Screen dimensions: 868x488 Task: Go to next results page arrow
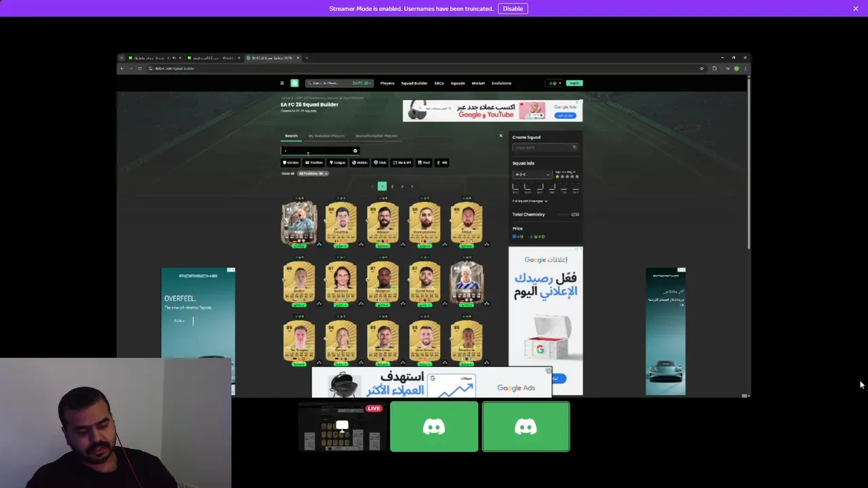412,186
